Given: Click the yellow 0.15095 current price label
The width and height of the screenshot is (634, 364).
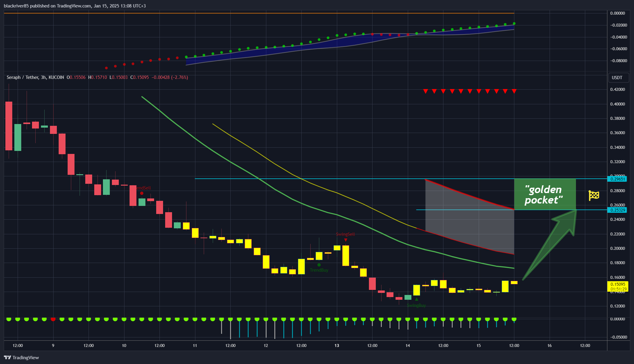Looking at the screenshot, I should click(618, 284).
